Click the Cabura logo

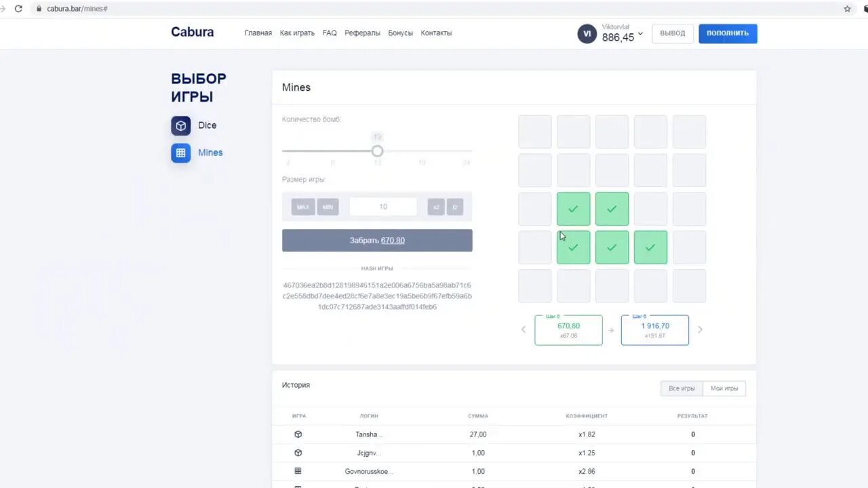point(193,32)
